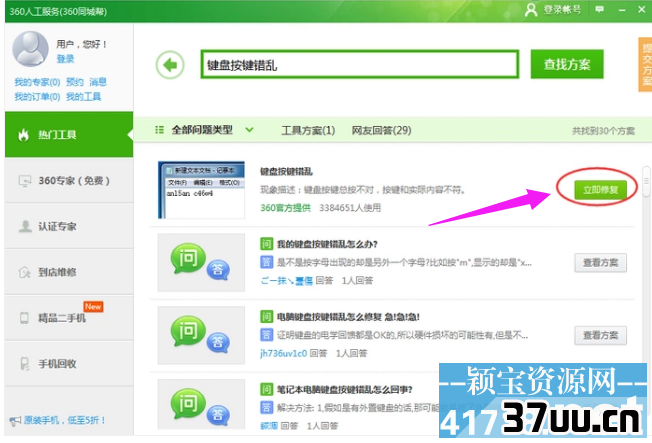Image resolution: width=652 pixels, height=443 pixels.
Task: Click the orange 提交方案 side tab
Action: [x=645, y=64]
